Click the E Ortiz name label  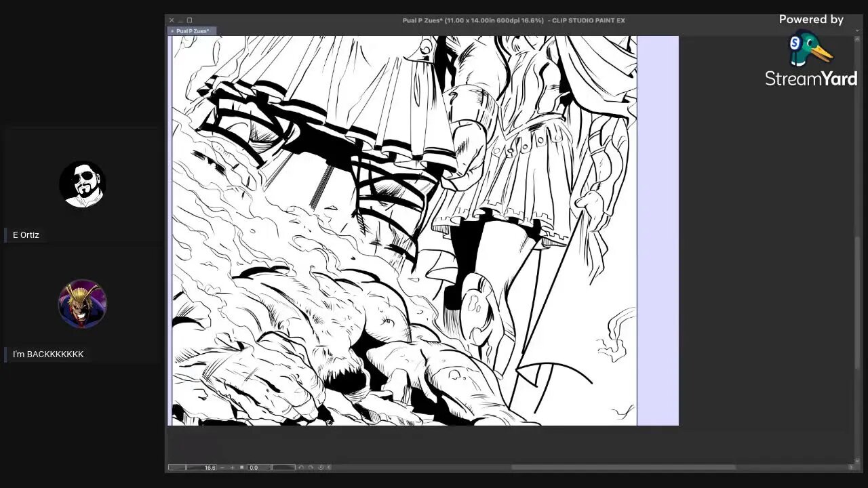tap(26, 235)
